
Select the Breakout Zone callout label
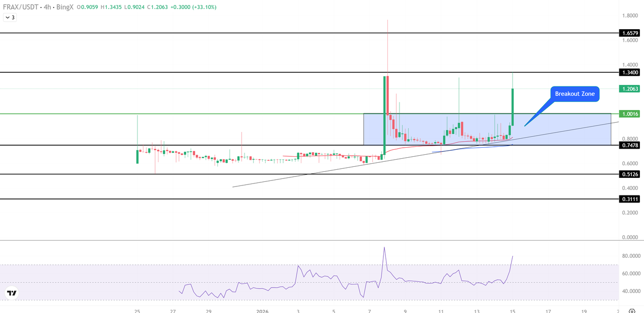coord(575,94)
